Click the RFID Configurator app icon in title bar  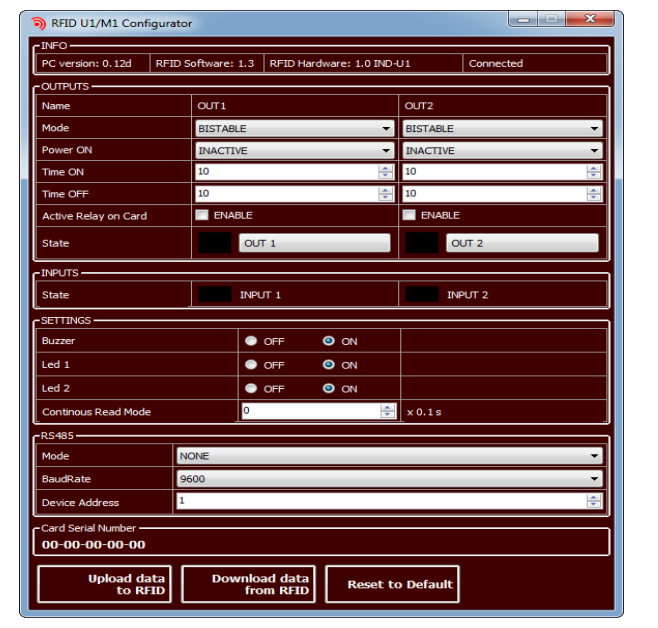click(38, 23)
